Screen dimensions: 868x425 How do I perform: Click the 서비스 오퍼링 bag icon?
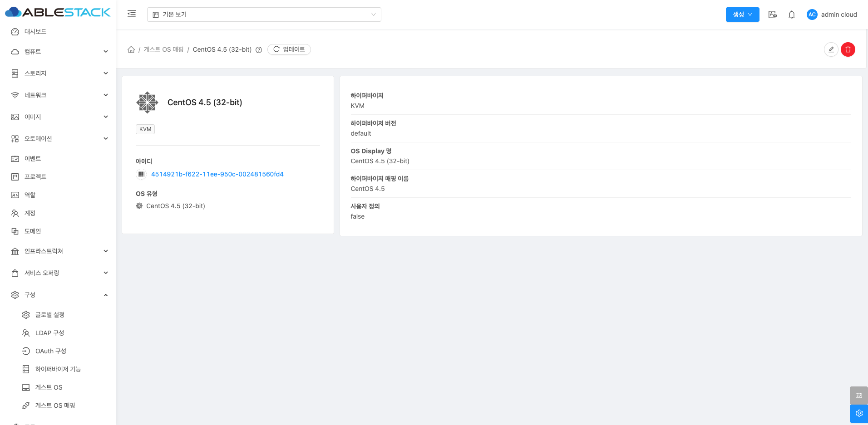click(15, 273)
